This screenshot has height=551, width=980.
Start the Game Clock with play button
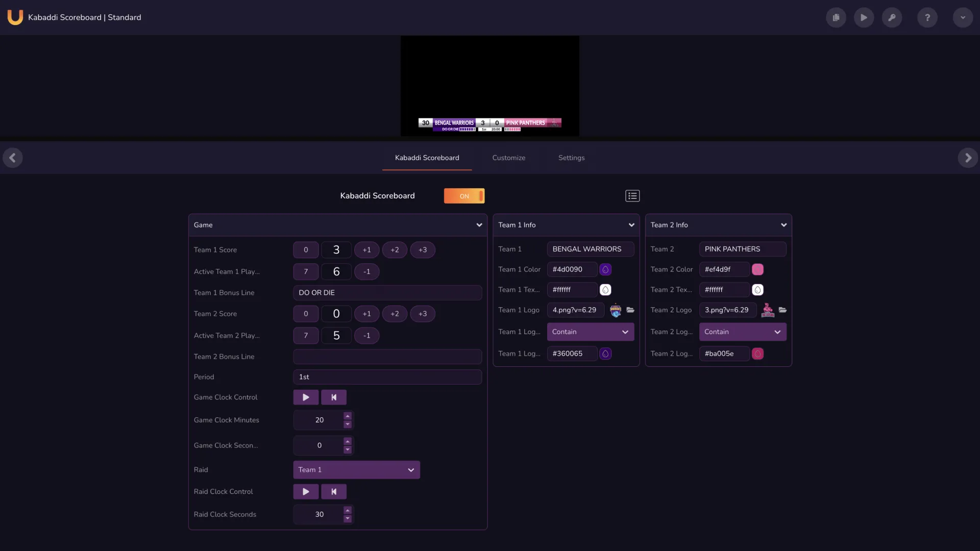pyautogui.click(x=306, y=397)
